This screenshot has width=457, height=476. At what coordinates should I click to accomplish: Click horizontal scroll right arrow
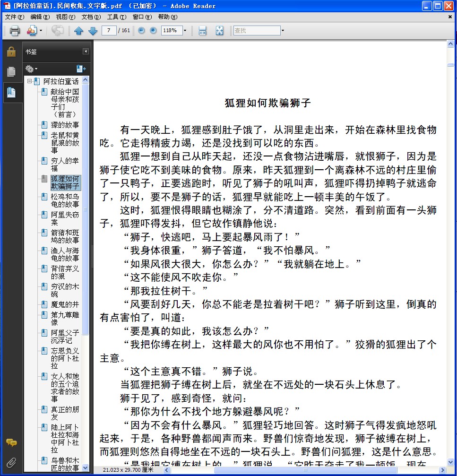443,470
